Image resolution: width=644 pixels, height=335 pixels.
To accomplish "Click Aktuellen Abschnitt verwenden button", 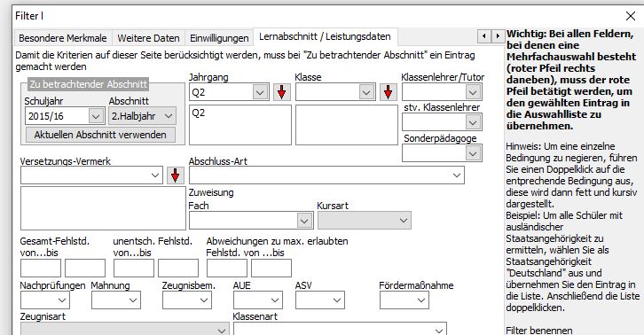I will click(100, 135).
